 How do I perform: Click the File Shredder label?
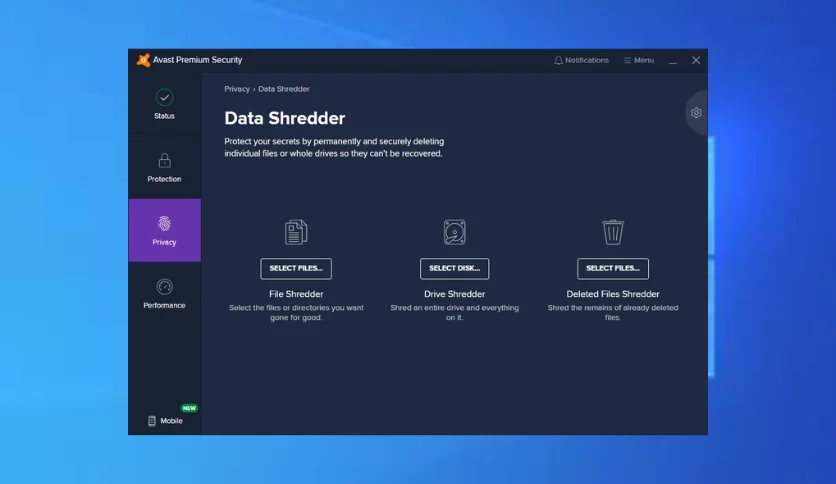pos(296,294)
